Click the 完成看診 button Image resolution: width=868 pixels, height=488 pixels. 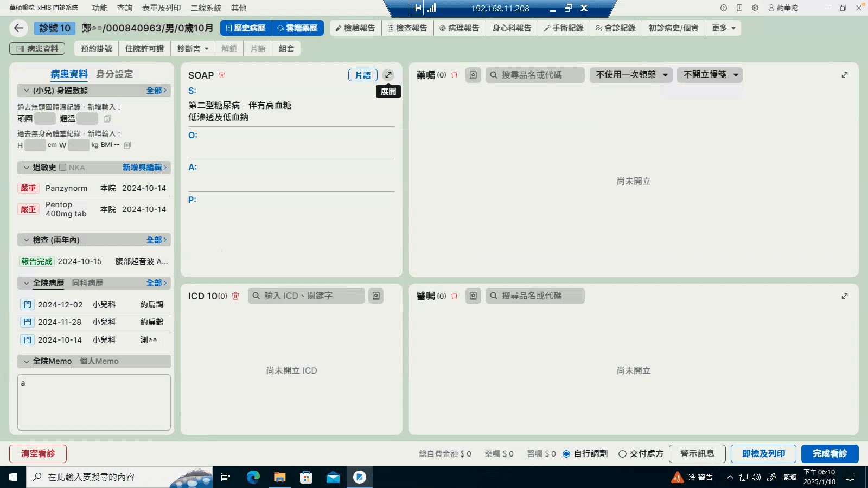click(830, 454)
